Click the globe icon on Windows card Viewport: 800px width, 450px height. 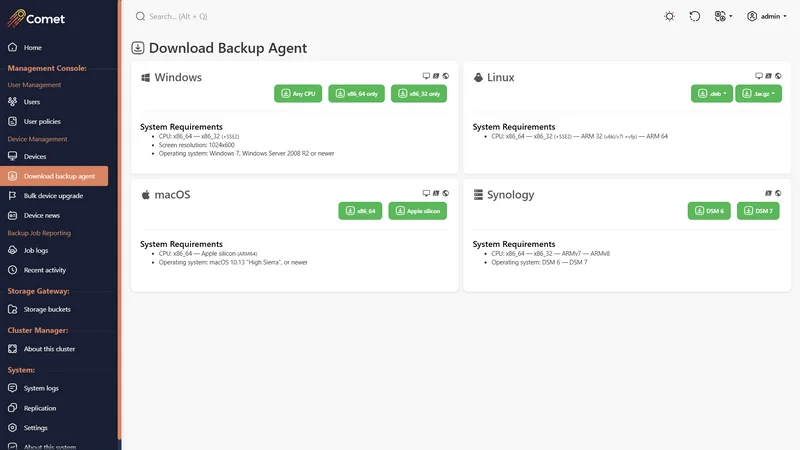(x=445, y=76)
